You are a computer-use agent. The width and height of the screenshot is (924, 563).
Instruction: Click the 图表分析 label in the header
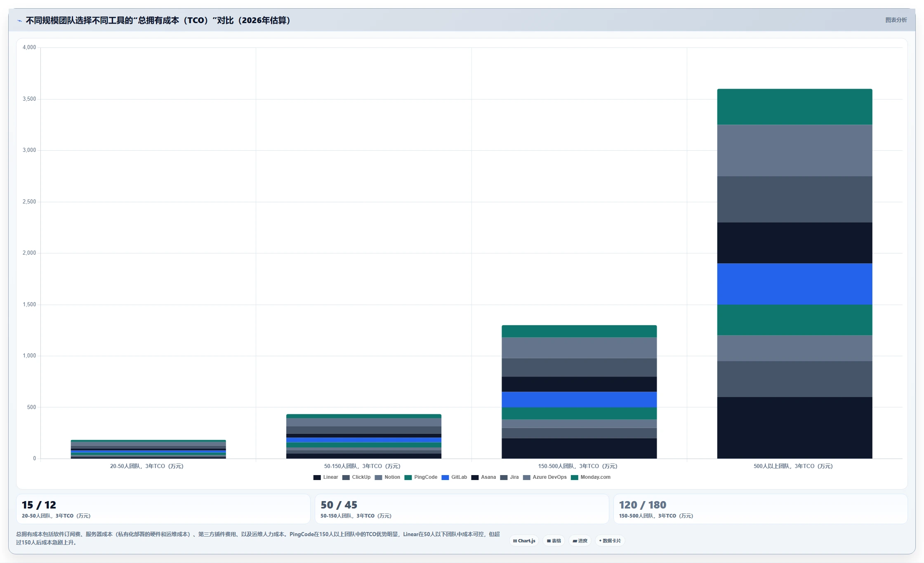(x=896, y=20)
